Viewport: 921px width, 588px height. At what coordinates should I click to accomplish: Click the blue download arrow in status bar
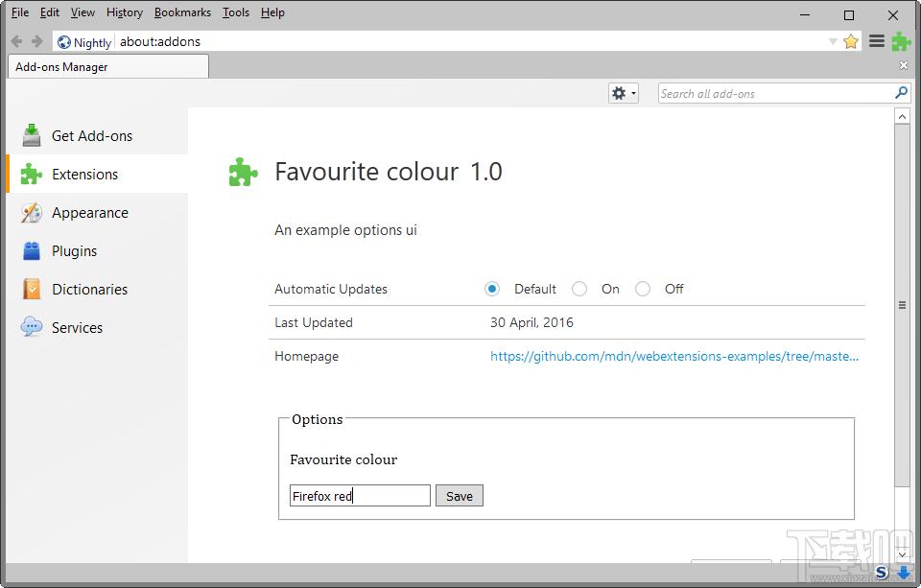click(x=904, y=572)
